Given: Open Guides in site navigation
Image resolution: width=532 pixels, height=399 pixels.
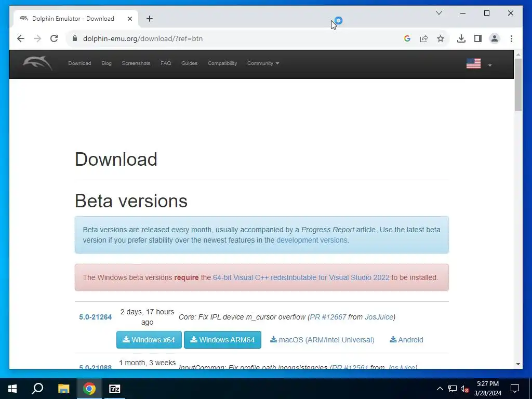Looking at the screenshot, I should click(189, 63).
